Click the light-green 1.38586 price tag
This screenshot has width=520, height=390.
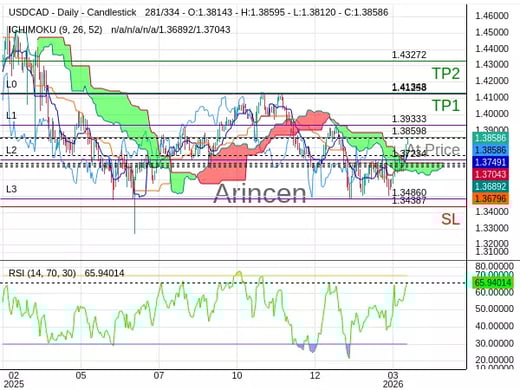(490, 138)
